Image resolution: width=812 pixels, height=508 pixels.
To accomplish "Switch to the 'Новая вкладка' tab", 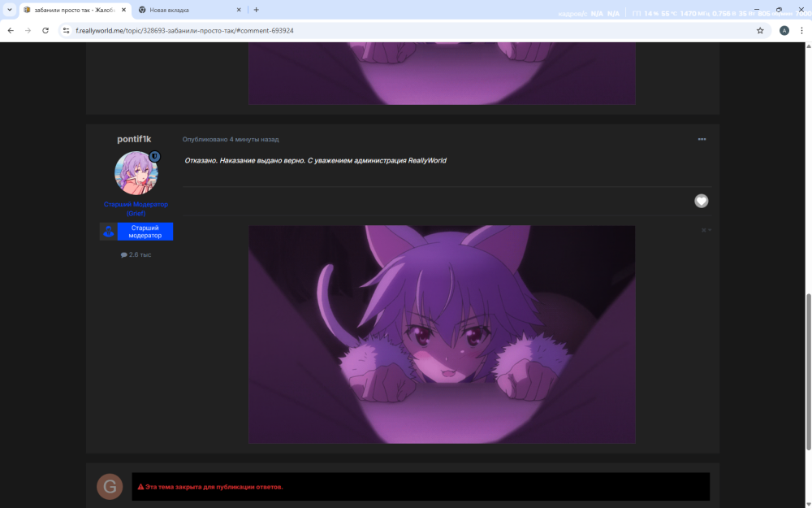I will pyautogui.click(x=189, y=10).
